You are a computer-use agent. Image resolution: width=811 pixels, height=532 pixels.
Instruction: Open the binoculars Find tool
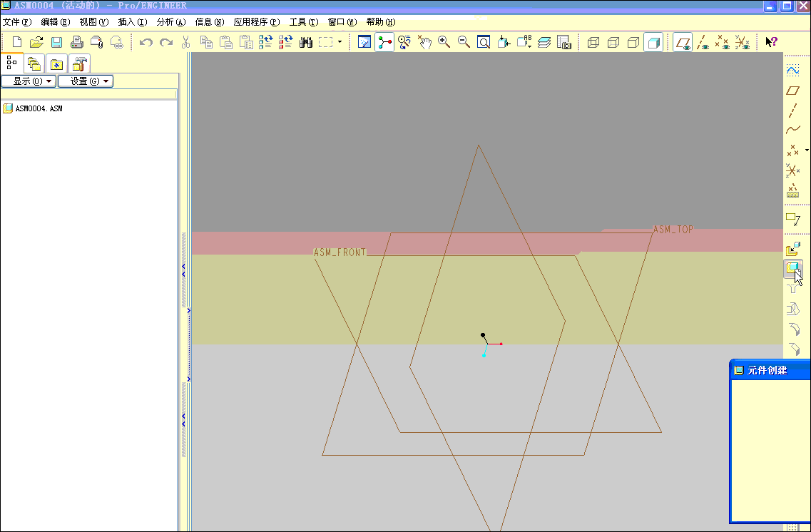(x=306, y=42)
